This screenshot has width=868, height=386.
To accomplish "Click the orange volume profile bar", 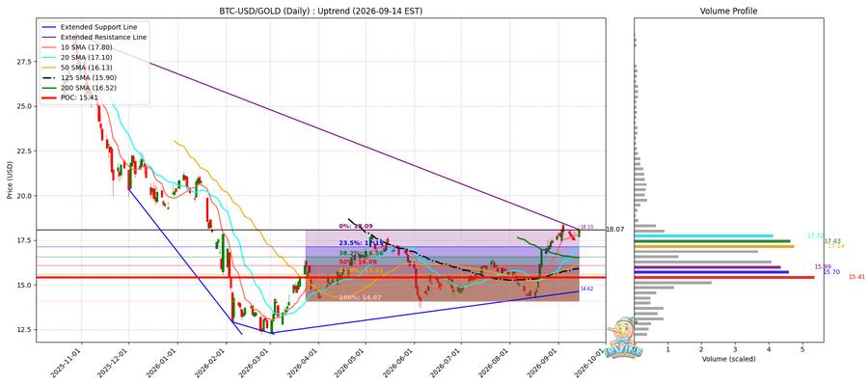I will [x=714, y=246].
